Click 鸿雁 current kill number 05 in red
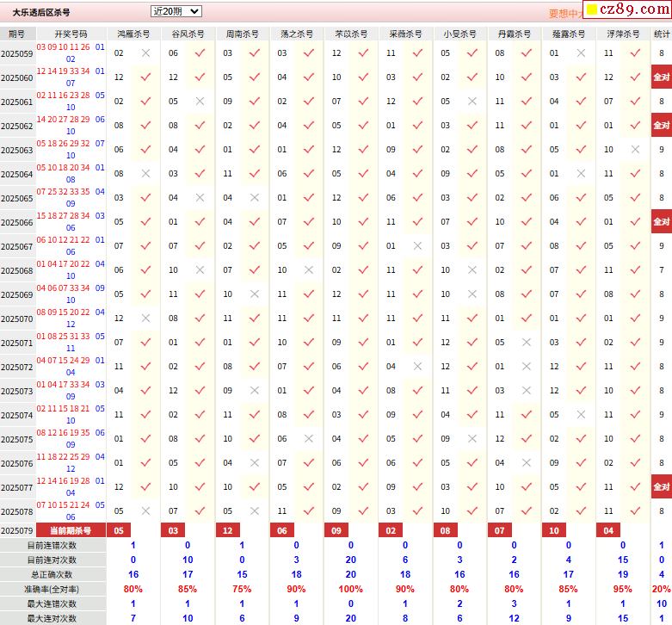The width and height of the screenshot is (672, 625). pos(119,530)
